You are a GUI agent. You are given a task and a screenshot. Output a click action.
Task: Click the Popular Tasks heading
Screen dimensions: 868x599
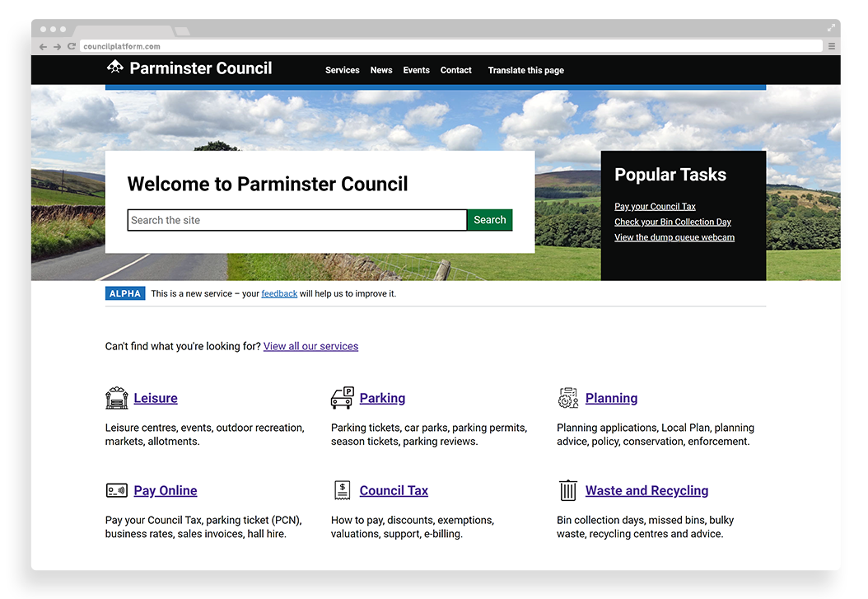coord(670,175)
